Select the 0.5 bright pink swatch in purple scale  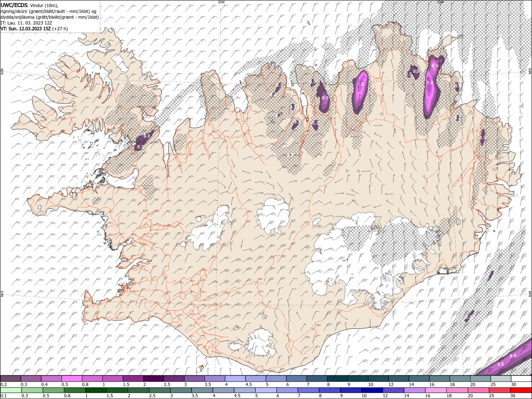71,379
